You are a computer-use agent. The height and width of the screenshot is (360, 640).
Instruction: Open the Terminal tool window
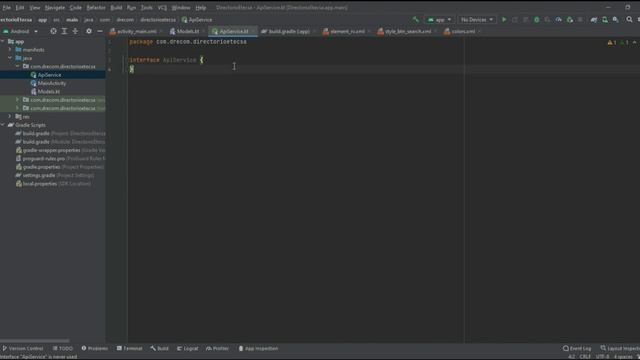pos(129,348)
